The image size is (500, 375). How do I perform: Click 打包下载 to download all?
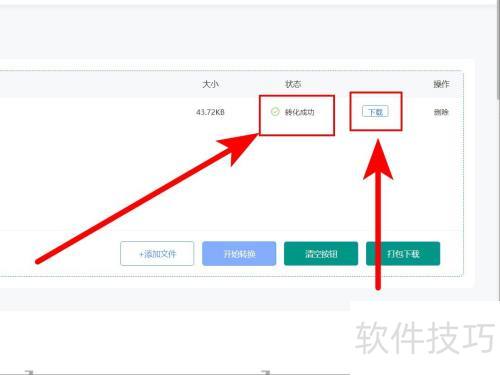click(403, 254)
